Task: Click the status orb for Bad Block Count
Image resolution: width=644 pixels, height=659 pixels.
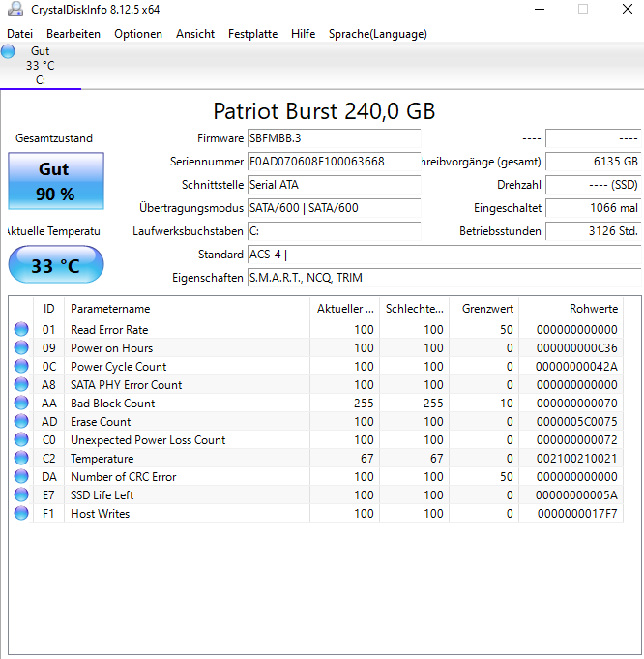Action: [x=21, y=403]
